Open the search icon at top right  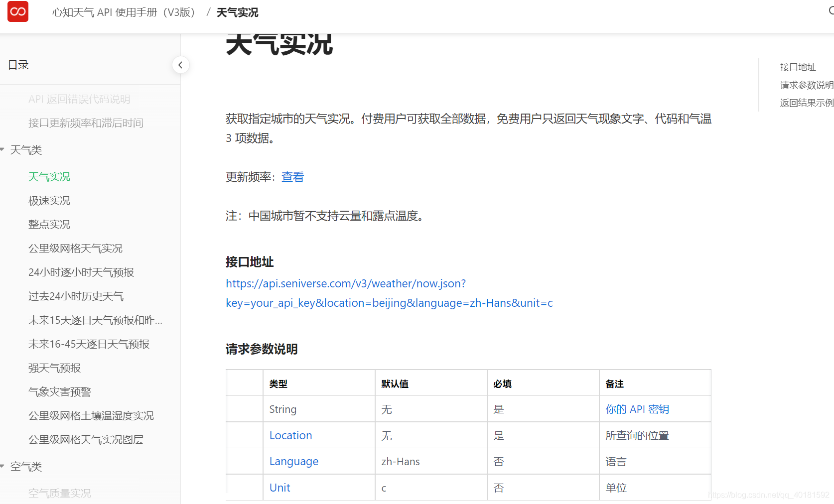[831, 11]
